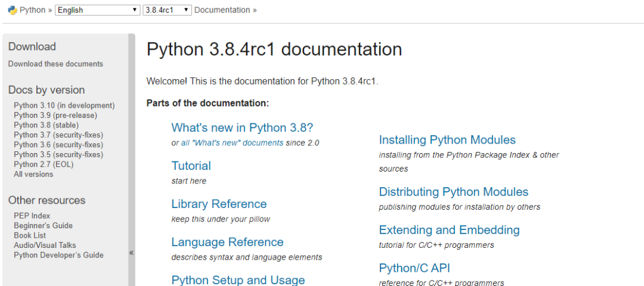Click the Python logo icon
The image size is (644, 286).
12,10
